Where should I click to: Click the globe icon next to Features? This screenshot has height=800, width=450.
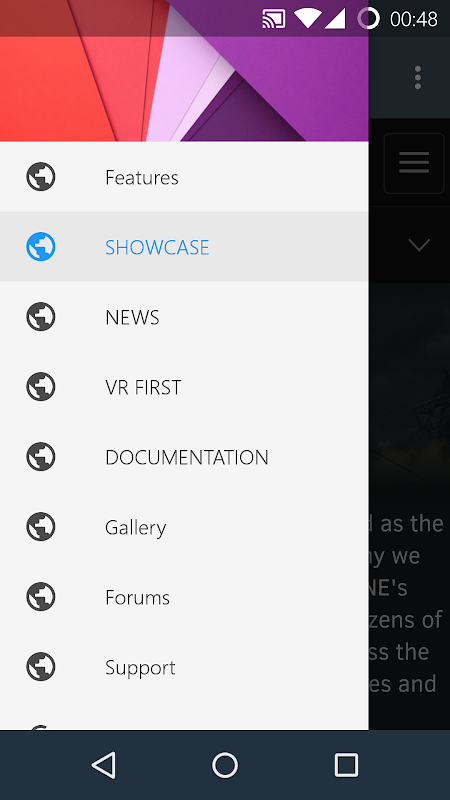[x=41, y=177]
